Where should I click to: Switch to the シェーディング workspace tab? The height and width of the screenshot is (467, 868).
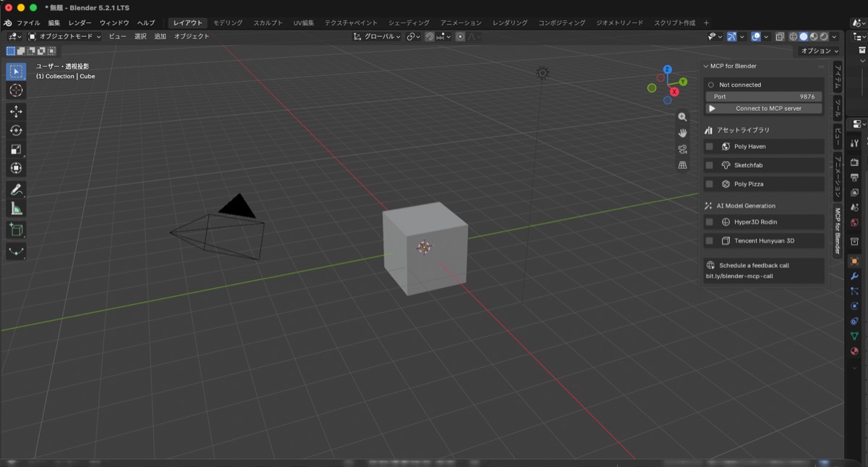point(409,22)
